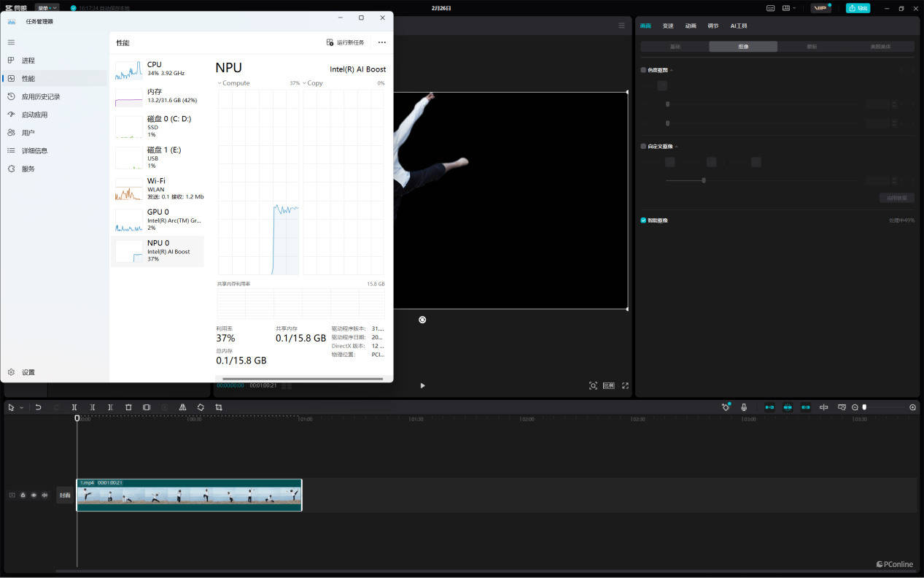Toggle track visibility eye icon
The width and height of the screenshot is (924, 578).
click(34, 495)
